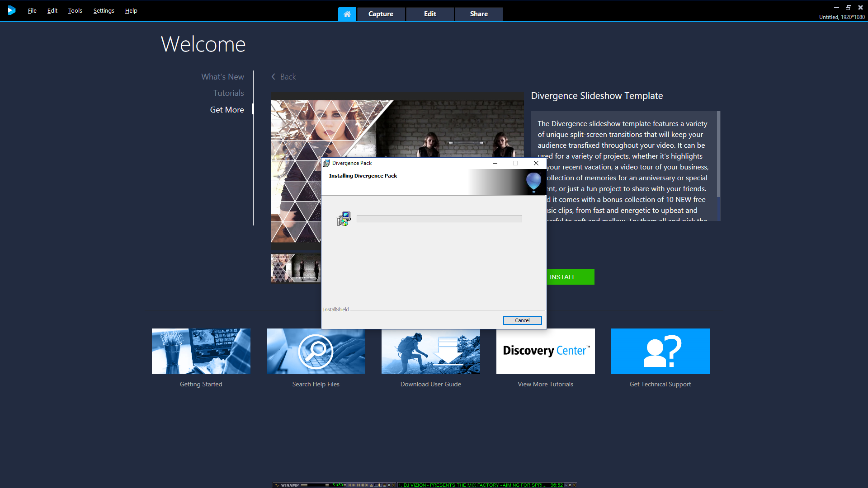The width and height of the screenshot is (868, 488).
Task: Minimize the VideoStudio main window
Action: [x=836, y=7]
